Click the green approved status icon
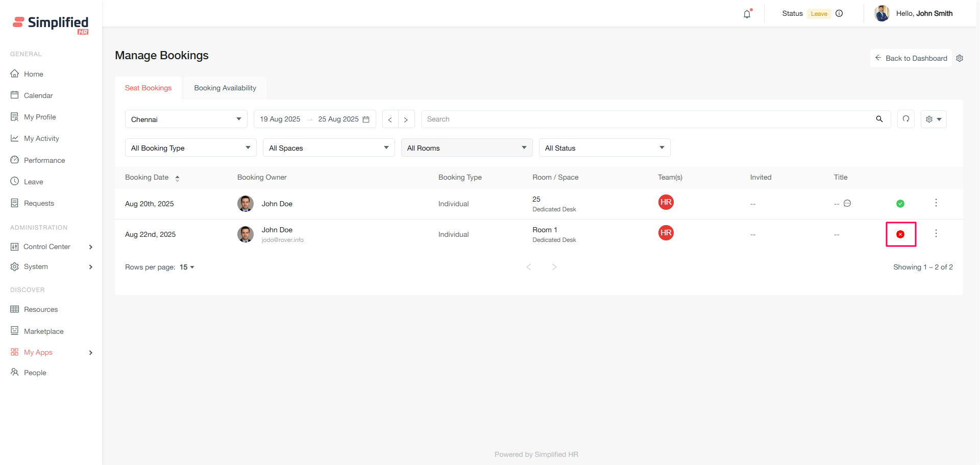 coord(900,204)
